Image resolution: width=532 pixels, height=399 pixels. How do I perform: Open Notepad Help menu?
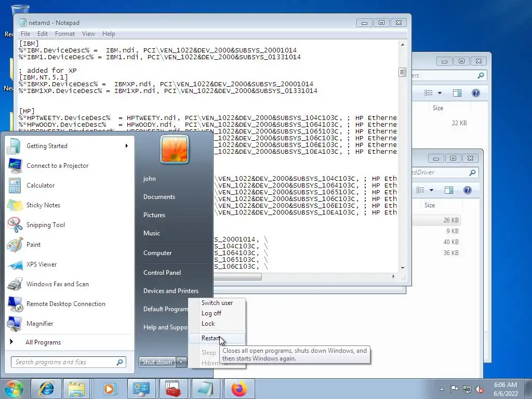109,34
